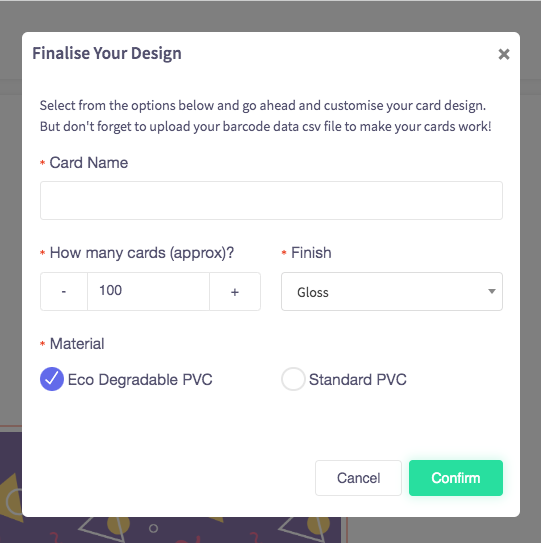Decrease card quantity with the minus button
541x543 pixels.
pos(64,291)
